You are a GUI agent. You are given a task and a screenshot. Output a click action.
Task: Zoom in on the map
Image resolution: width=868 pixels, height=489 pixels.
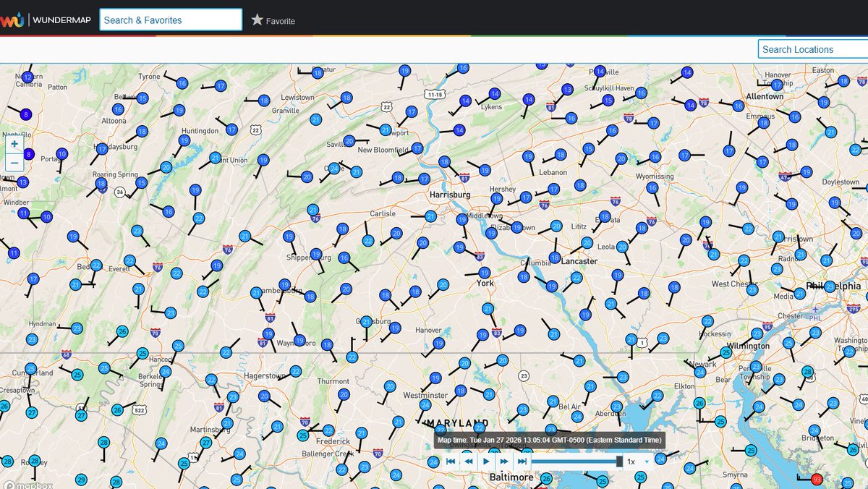point(14,144)
